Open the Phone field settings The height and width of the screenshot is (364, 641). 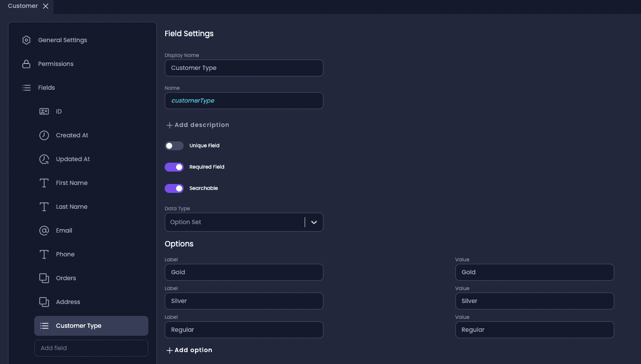tap(65, 254)
